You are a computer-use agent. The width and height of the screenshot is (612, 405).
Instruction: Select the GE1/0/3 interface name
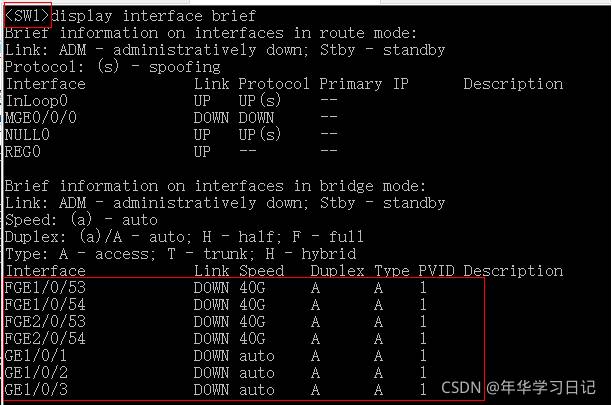click(x=35, y=389)
